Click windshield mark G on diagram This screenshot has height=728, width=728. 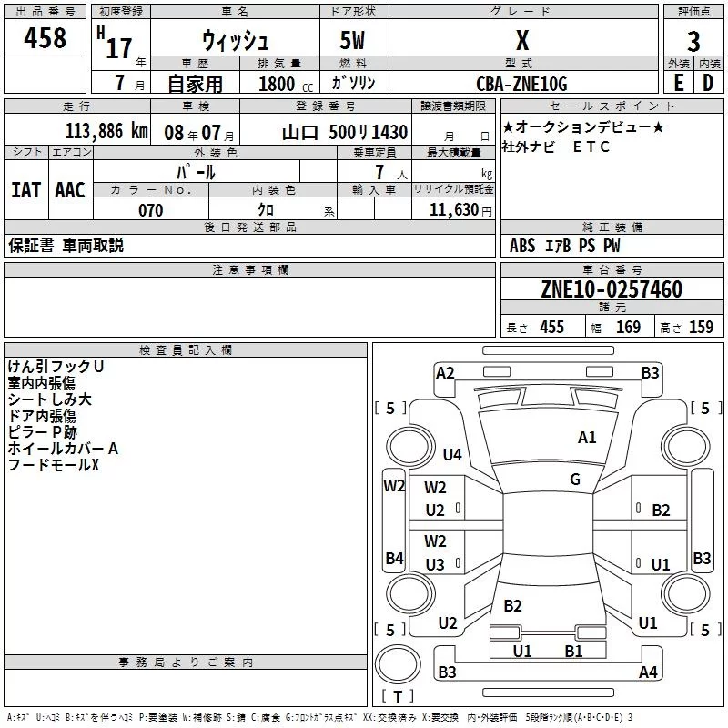(x=575, y=480)
